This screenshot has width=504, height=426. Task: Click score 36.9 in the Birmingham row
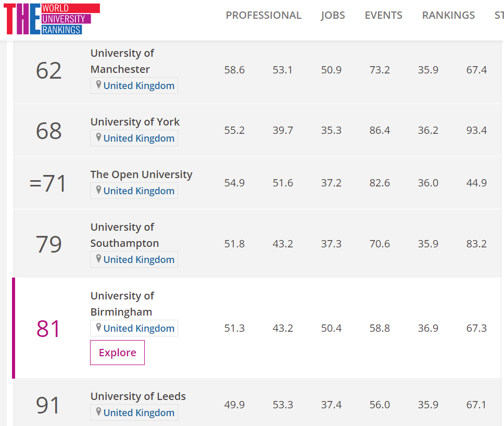pyautogui.click(x=428, y=328)
